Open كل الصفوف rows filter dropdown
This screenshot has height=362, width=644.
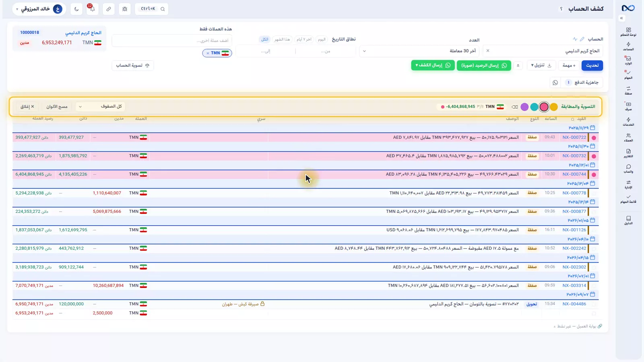click(x=100, y=107)
